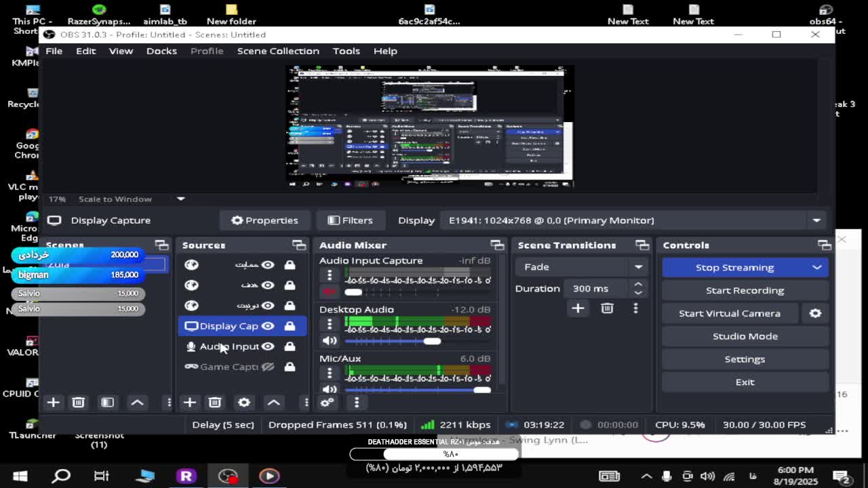Open the Docks menu
Image resolution: width=868 pixels, height=488 pixels.
coord(161,51)
